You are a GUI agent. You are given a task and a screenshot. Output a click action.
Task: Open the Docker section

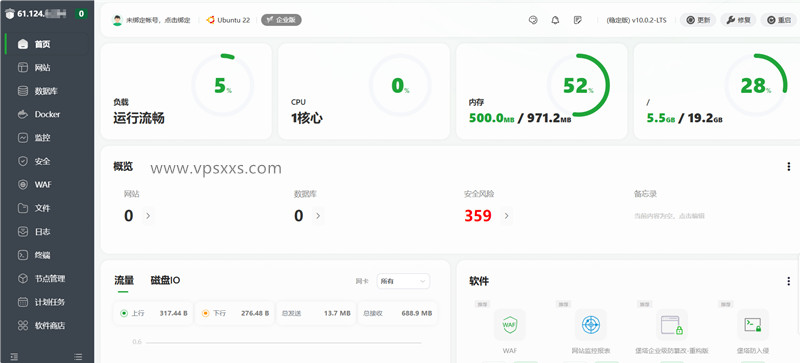tap(47, 114)
